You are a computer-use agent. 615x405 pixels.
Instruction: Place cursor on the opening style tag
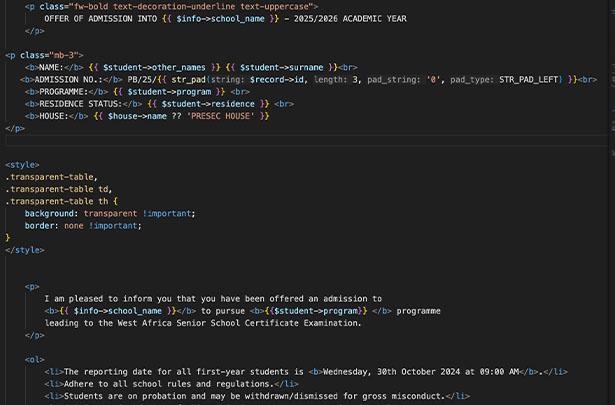[26, 164]
